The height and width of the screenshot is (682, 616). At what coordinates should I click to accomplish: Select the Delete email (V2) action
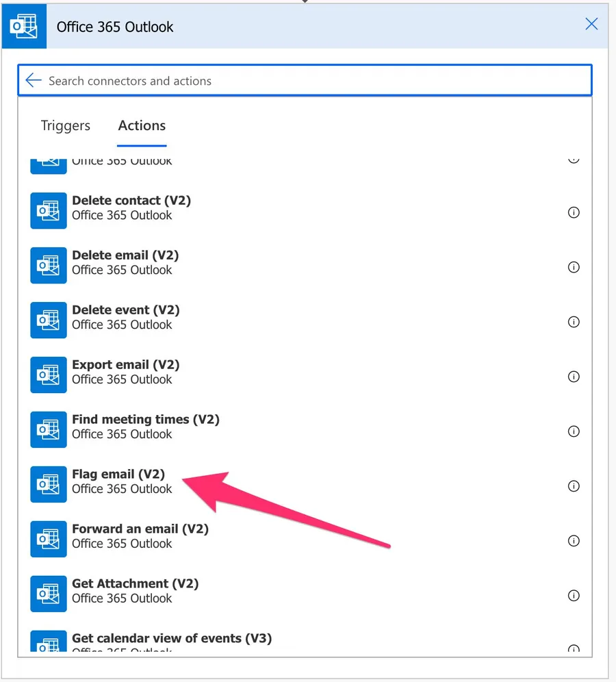(x=125, y=255)
